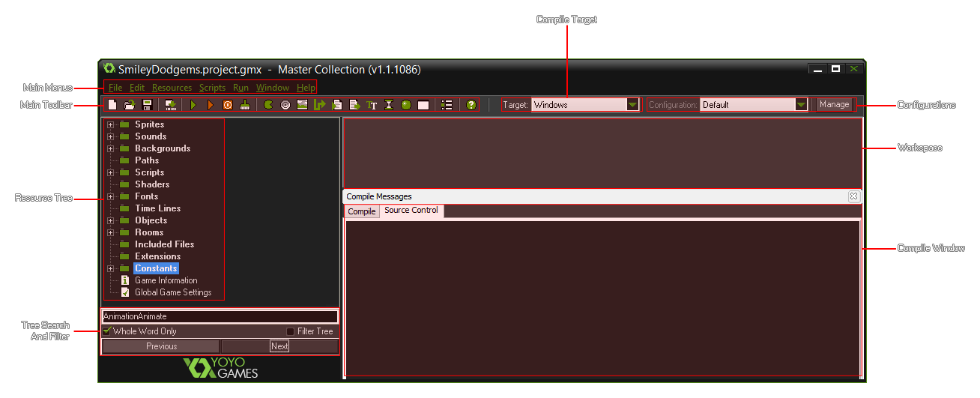The height and width of the screenshot is (398, 980).
Task: Open the Resources menu
Action: click(172, 88)
